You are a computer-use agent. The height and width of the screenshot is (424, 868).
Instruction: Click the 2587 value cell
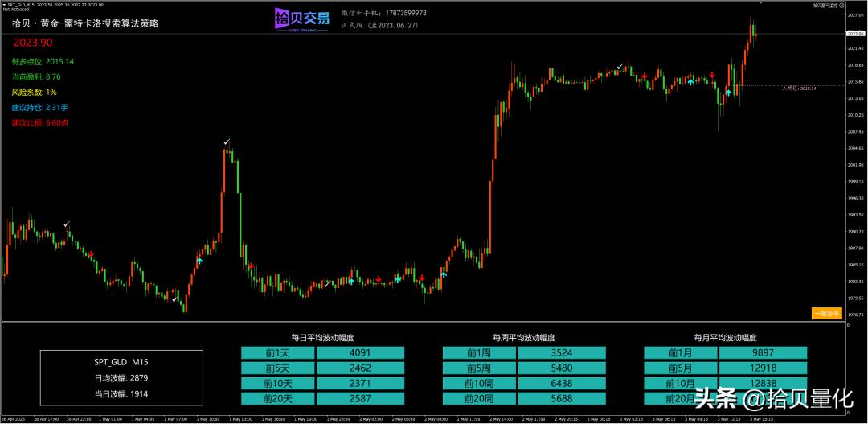(x=360, y=398)
